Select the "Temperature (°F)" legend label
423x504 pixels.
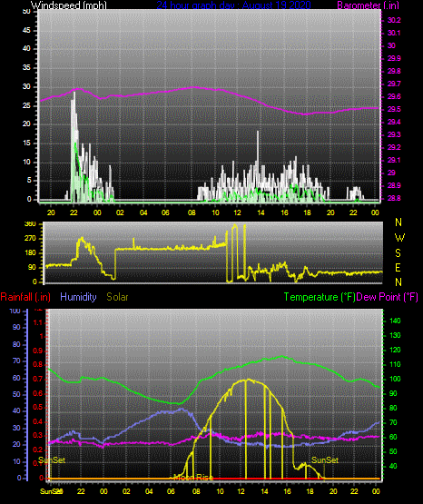(320, 297)
